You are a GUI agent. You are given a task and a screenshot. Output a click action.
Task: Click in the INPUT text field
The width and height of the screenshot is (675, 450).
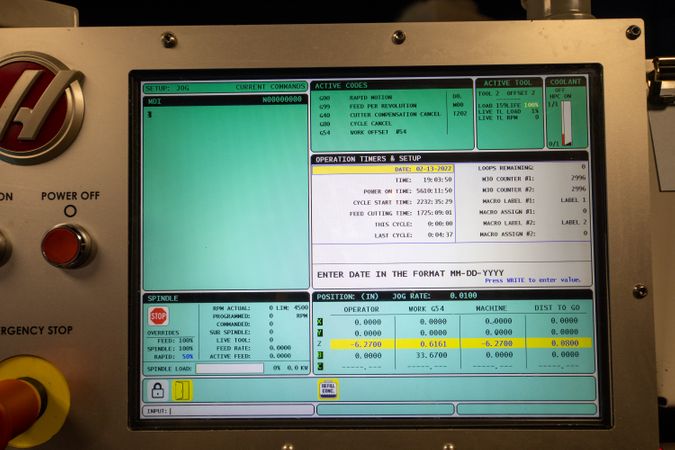coord(228,411)
